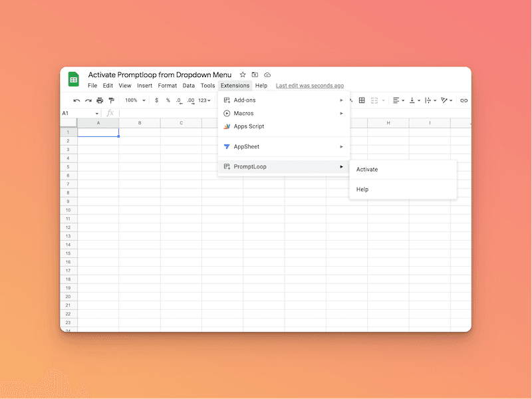The width and height of the screenshot is (532, 399).
Task: Click the document title text
Action: tap(160, 74)
